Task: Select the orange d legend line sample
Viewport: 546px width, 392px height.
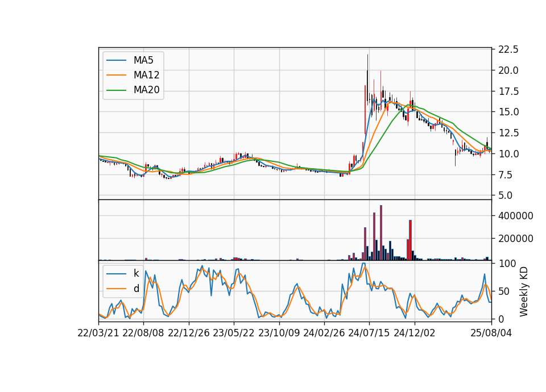Action: pyautogui.click(x=116, y=289)
